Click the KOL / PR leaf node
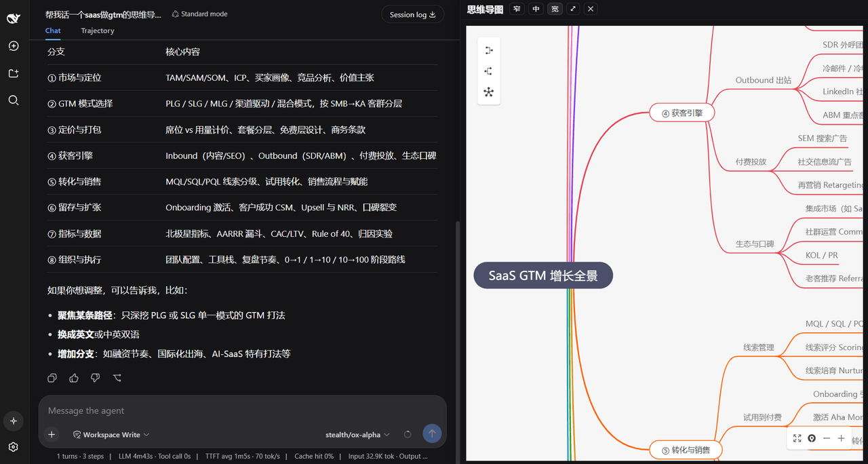 click(821, 256)
